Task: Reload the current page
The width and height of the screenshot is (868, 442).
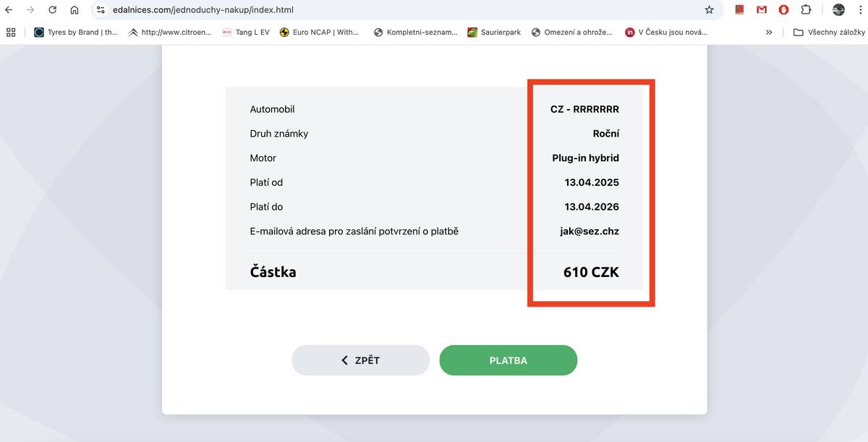Action: [x=52, y=10]
